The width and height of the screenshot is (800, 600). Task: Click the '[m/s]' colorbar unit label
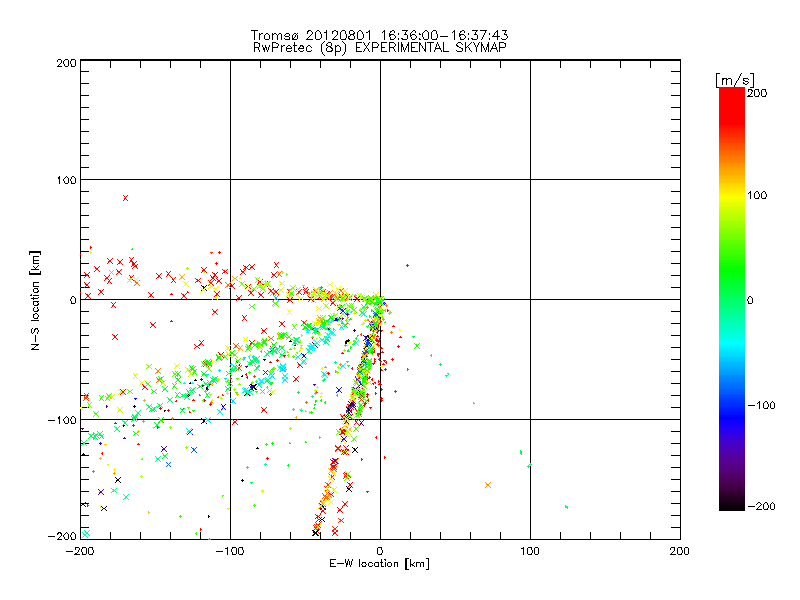[734, 80]
